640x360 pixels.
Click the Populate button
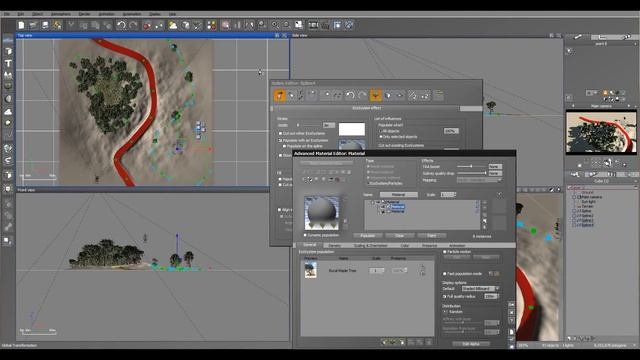(x=368, y=236)
